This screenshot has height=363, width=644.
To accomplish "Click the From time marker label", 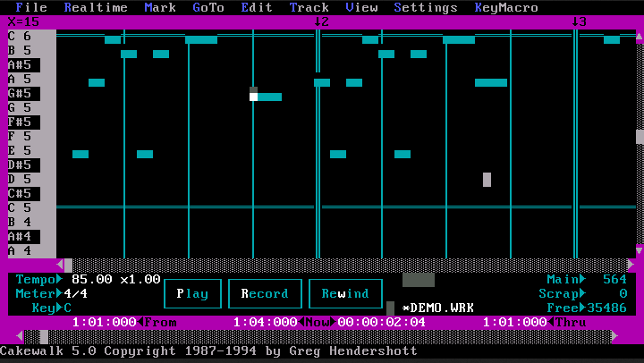I will (160, 323).
